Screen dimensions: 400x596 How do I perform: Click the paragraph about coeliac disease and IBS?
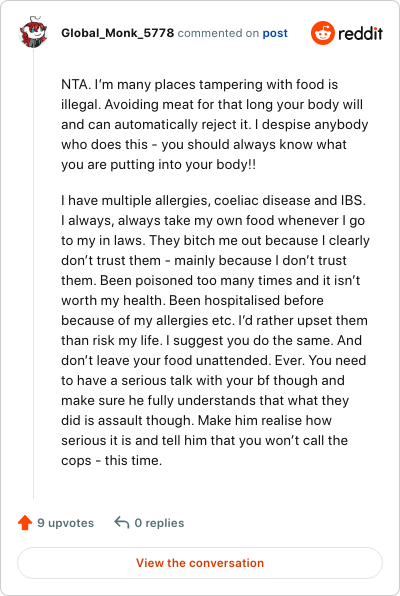[215, 330]
